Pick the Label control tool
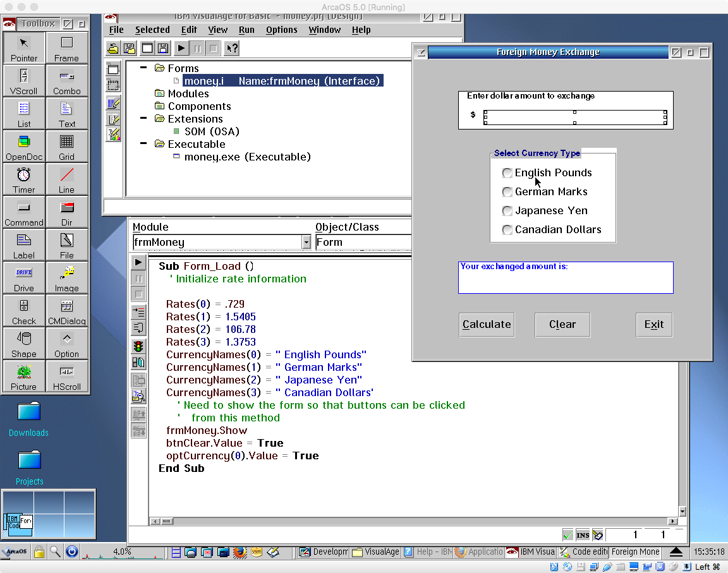728x573 pixels. click(24, 246)
